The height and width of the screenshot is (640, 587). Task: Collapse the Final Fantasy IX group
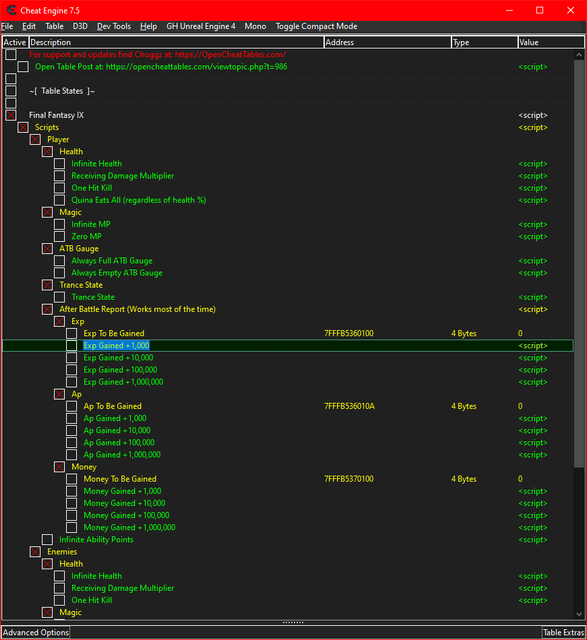pyautogui.click(x=11, y=115)
